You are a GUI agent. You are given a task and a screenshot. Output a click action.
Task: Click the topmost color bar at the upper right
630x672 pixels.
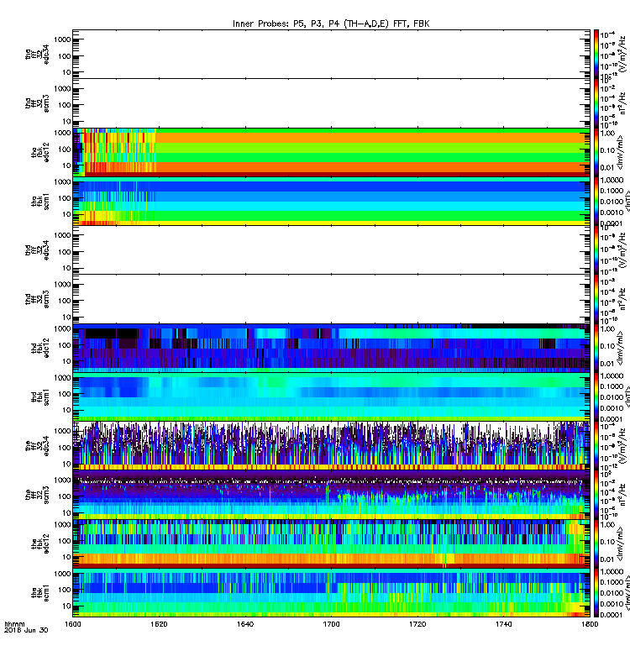coord(596,54)
